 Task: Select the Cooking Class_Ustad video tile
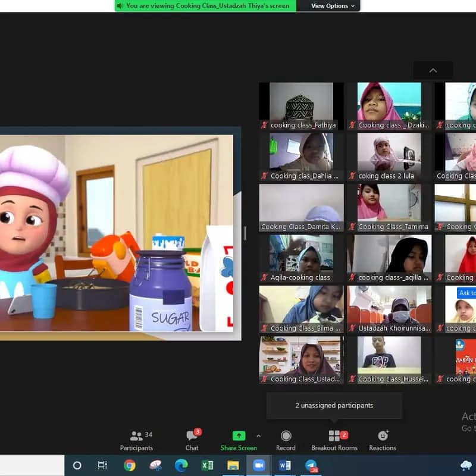click(x=301, y=360)
